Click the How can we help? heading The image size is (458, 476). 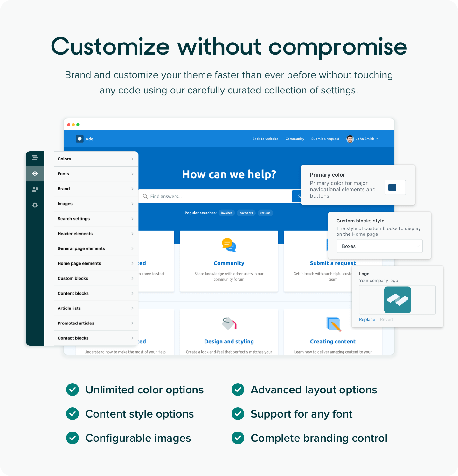coord(229,174)
